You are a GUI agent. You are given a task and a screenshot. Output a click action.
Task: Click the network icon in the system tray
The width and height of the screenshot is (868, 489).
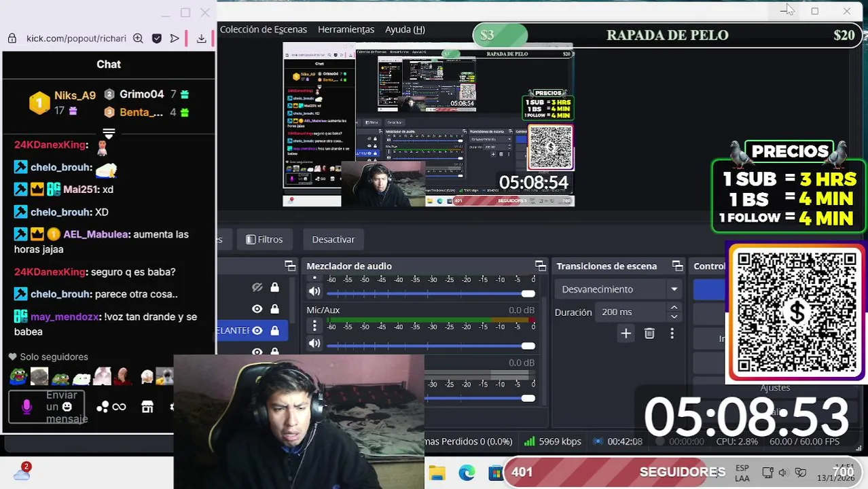(x=767, y=473)
